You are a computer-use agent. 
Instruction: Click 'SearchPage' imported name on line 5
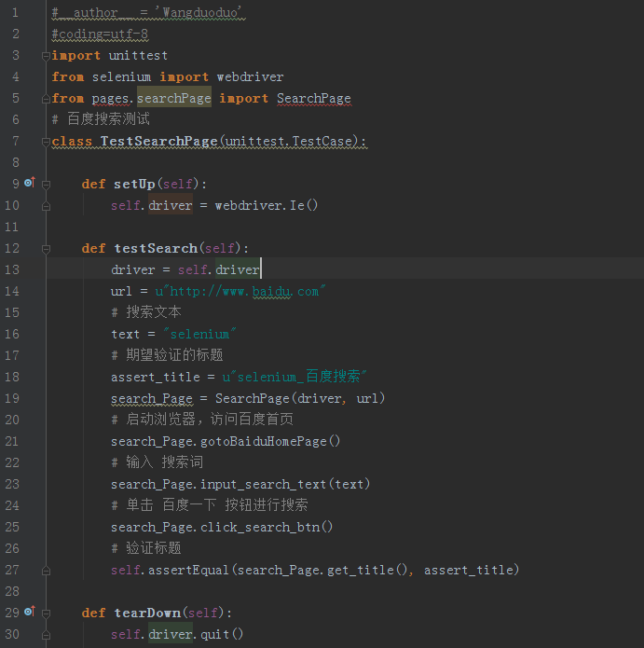coord(314,99)
